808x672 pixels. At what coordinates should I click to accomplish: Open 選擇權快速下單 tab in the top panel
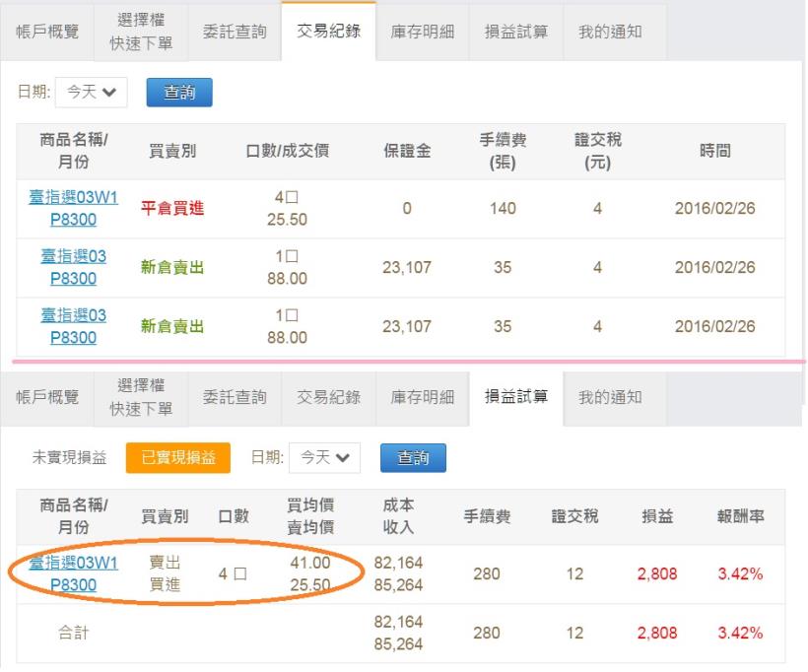141,32
